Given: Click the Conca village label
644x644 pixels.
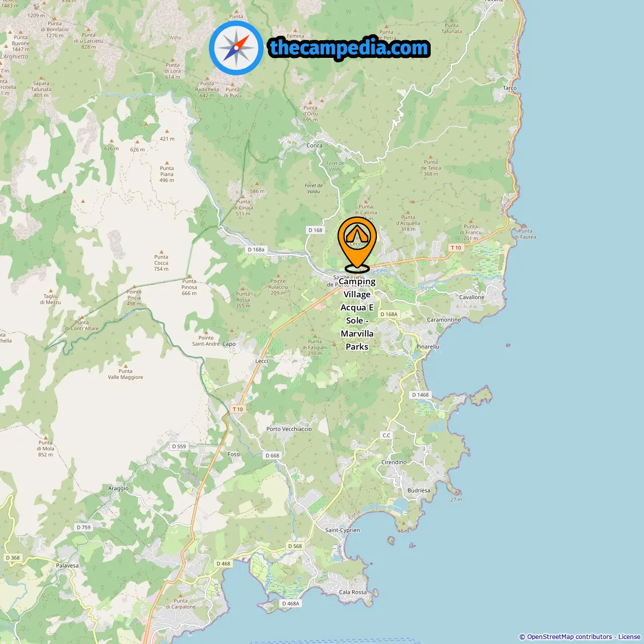Looking at the screenshot, I should pos(314,146).
